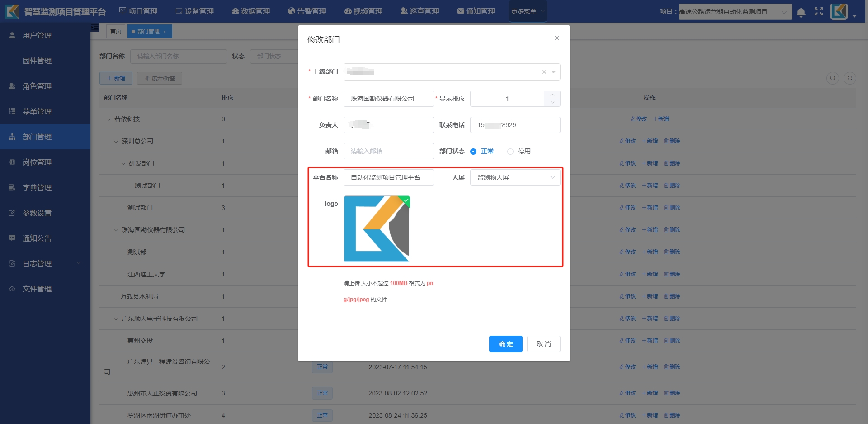Open the 设备管理 top menu
Image resolution: width=868 pixels, height=424 pixels.
coord(195,11)
